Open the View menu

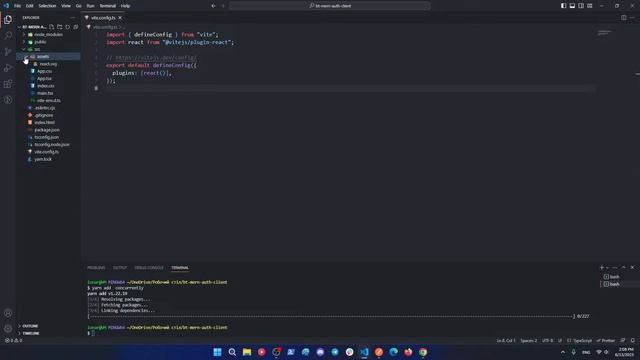pos(66,6)
